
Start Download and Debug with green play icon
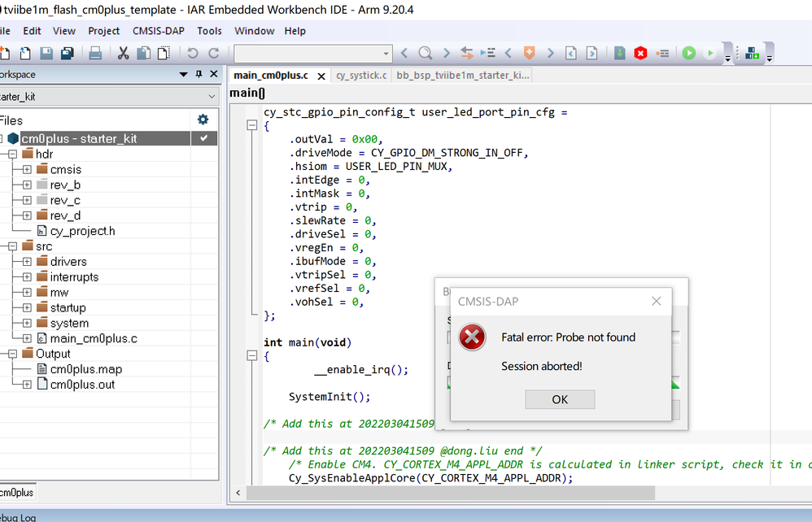[x=690, y=52]
